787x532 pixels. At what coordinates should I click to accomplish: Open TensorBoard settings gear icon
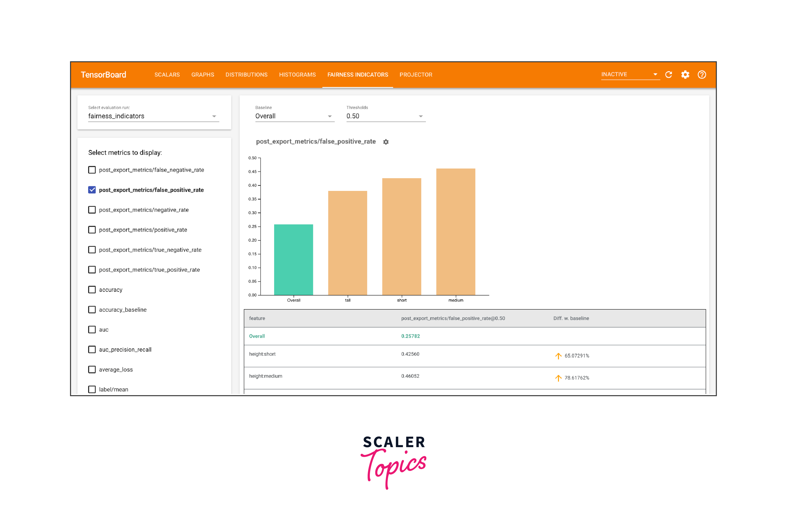tap(685, 75)
